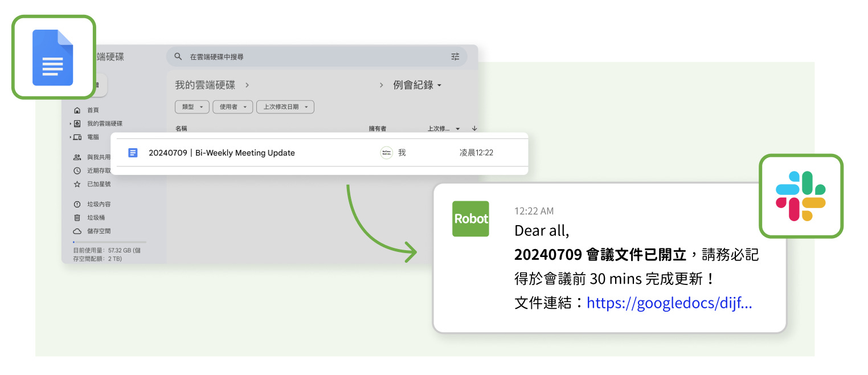Open the 類型 filter dropdown
This screenshot has width=868, height=375.
192,107
